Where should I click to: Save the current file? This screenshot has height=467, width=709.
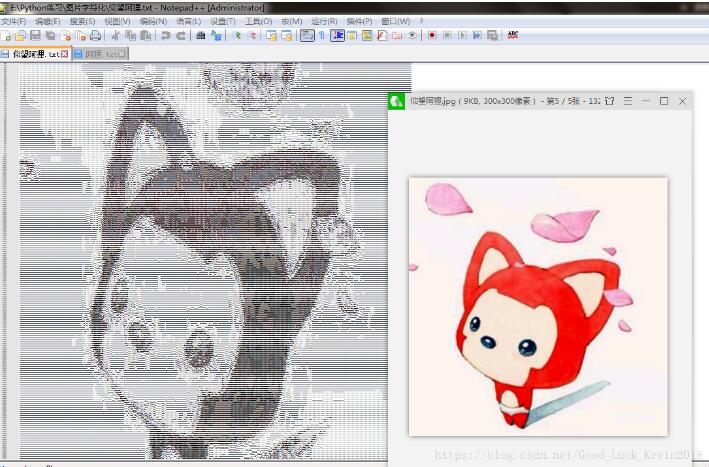tap(35, 36)
